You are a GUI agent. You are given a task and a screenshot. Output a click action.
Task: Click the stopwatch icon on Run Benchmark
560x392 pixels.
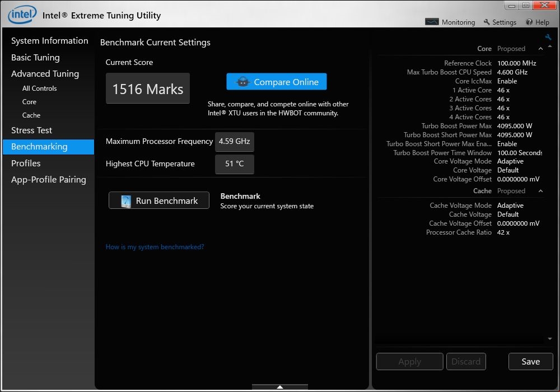(125, 201)
